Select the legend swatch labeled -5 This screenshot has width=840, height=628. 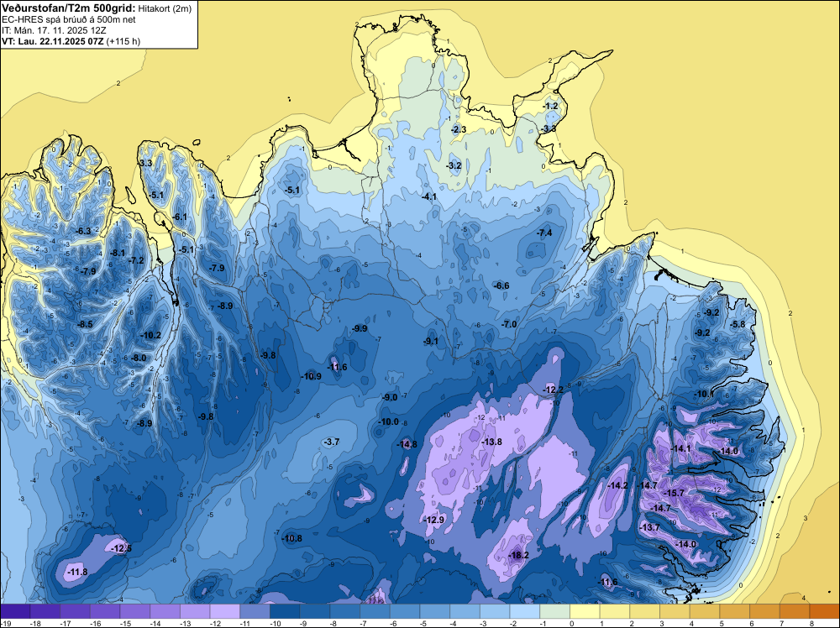tap(435, 611)
